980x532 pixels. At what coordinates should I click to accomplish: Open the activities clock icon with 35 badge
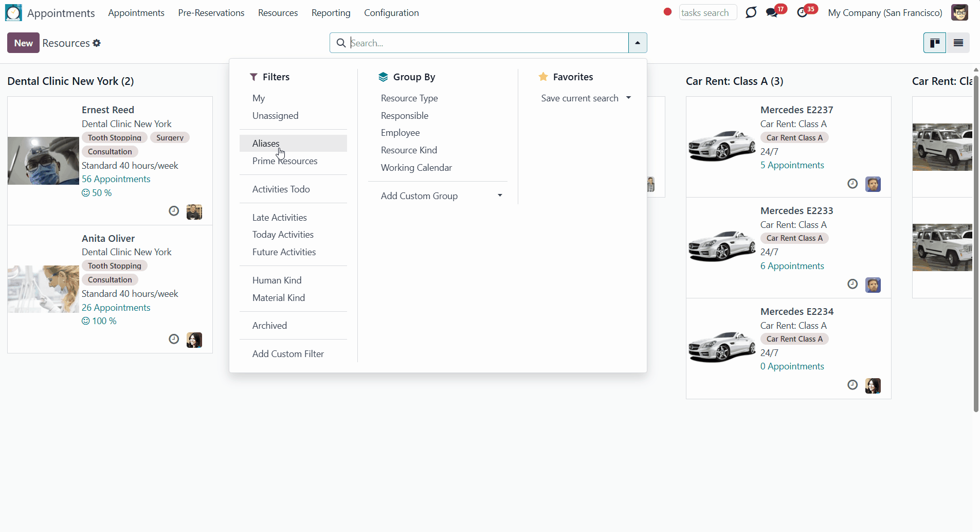point(802,12)
